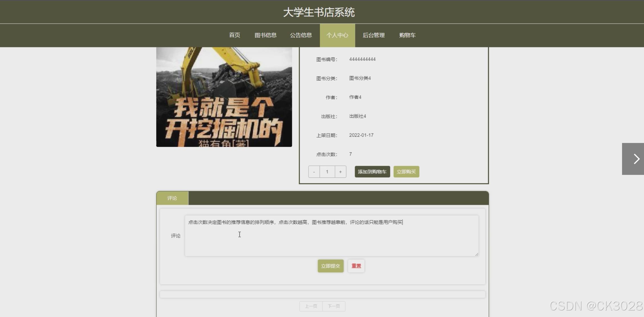Click the date 2022-01-17
The image size is (644, 317).
tap(361, 135)
